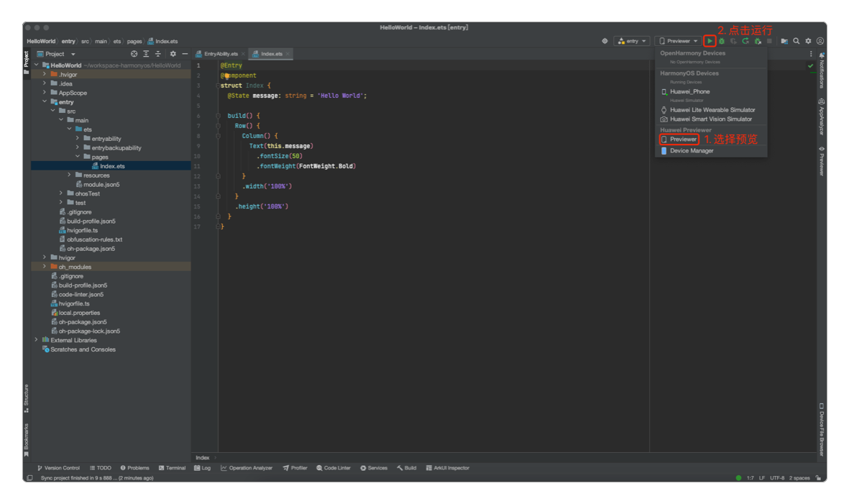Open the Profiler tool window
Screen dimensions: 849x504
pyautogui.click(x=295, y=468)
